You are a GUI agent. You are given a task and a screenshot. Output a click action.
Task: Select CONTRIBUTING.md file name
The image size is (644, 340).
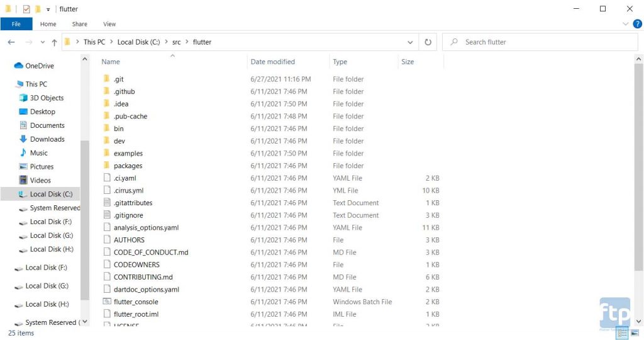click(x=143, y=276)
